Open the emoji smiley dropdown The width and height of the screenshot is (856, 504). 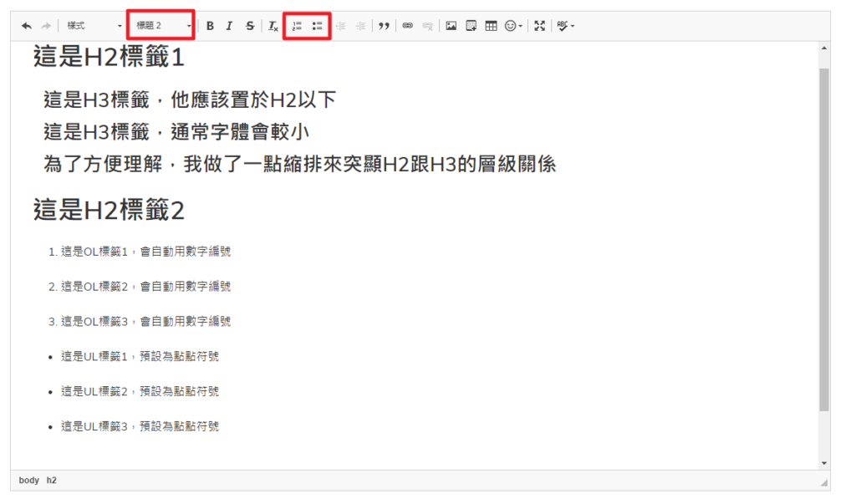pos(514,26)
